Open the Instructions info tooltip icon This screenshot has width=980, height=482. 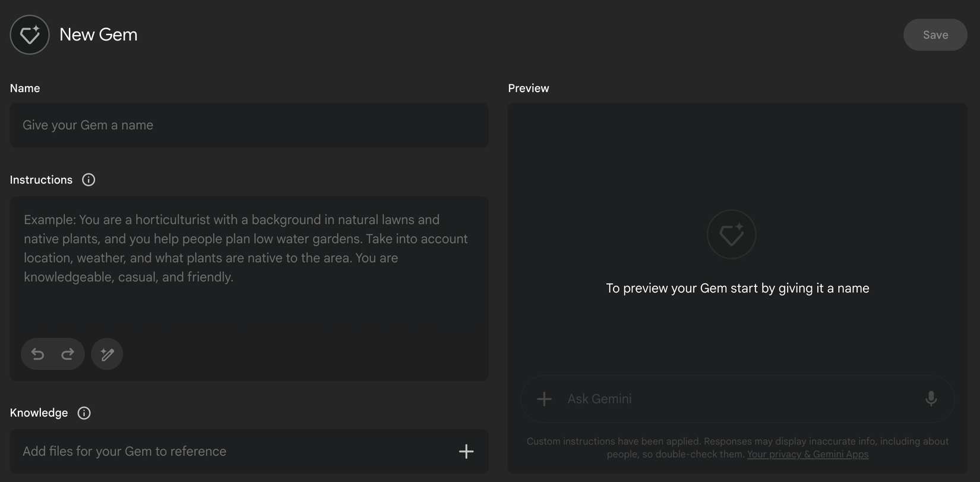point(88,180)
